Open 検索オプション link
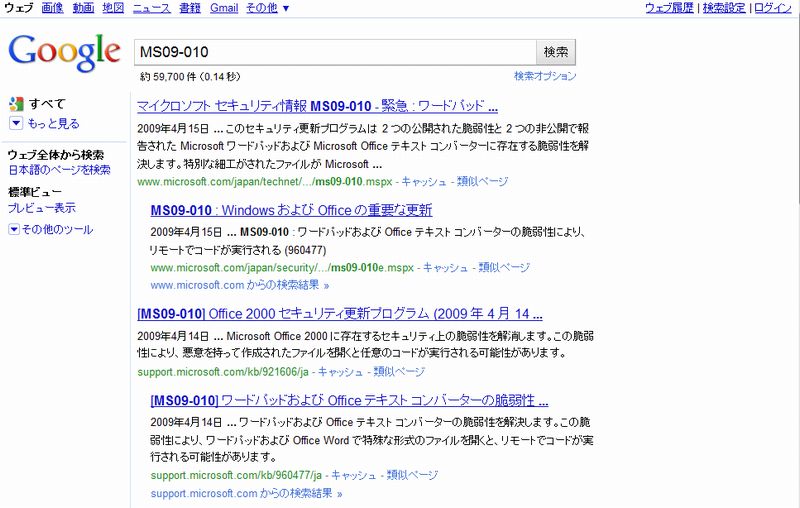The width and height of the screenshot is (800, 508). pos(545,76)
